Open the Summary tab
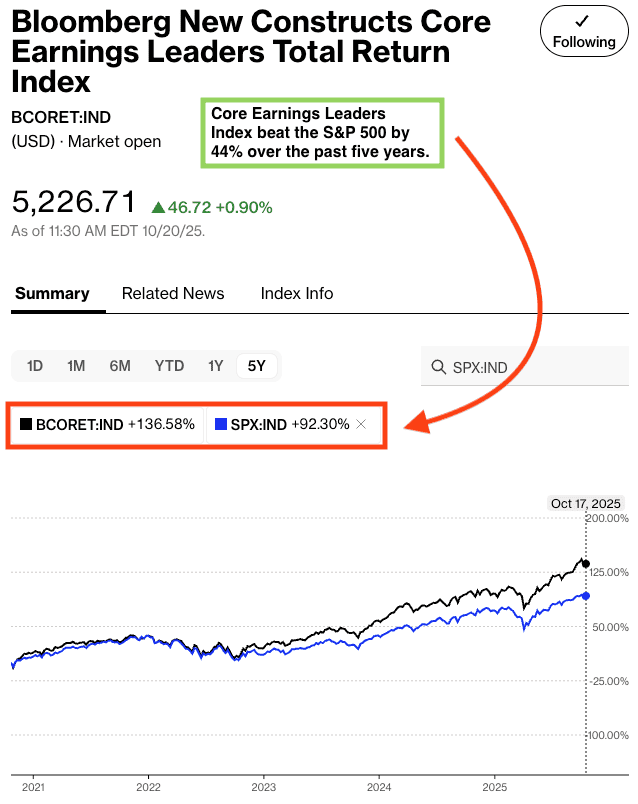Viewport: 638px width, 804px height. tap(52, 293)
